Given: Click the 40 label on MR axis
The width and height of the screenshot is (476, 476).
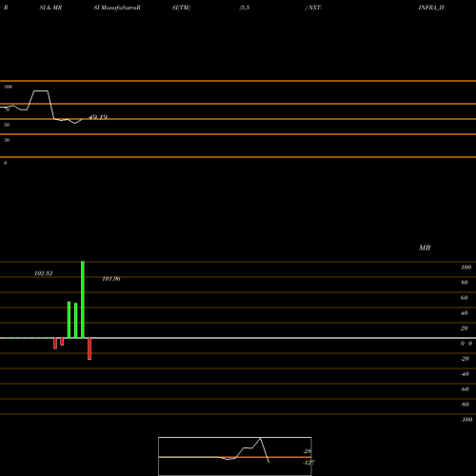Looking at the screenshot, I should [465, 313].
